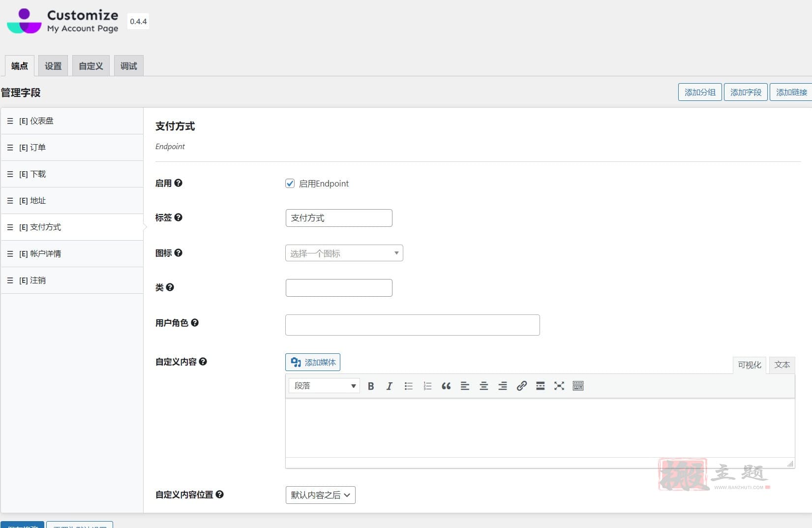Switch to the 设置 tab
The width and height of the screenshot is (812, 528).
pyautogui.click(x=53, y=66)
